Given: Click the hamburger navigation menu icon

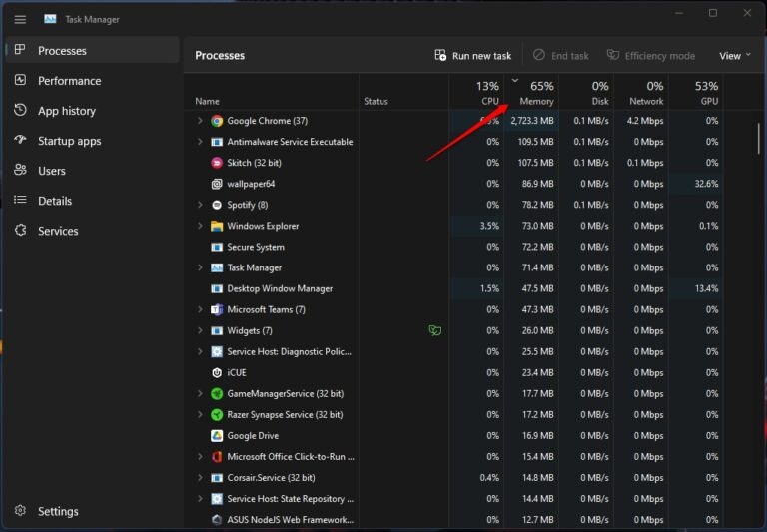Looking at the screenshot, I should (20, 18).
